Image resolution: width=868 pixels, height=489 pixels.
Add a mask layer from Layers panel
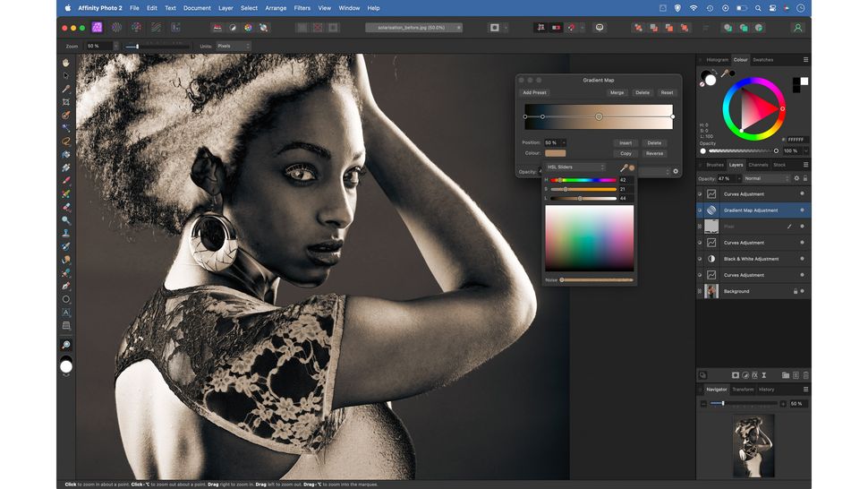(x=736, y=375)
